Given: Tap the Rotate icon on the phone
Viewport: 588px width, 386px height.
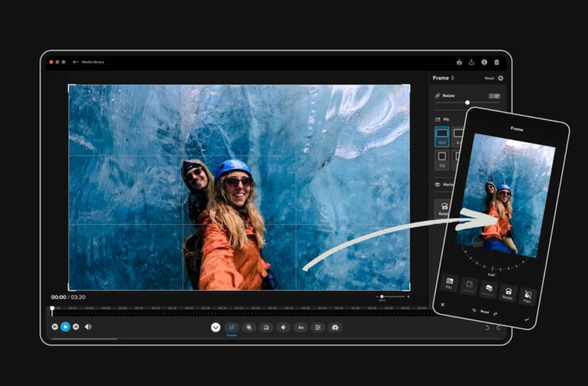Looking at the screenshot, I should (508, 293).
